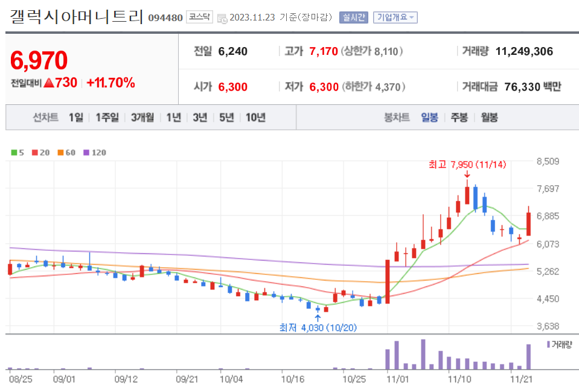Click the green 5-day moving average swatch
Image resolution: width=579 pixels, height=392 pixels.
click(x=14, y=153)
